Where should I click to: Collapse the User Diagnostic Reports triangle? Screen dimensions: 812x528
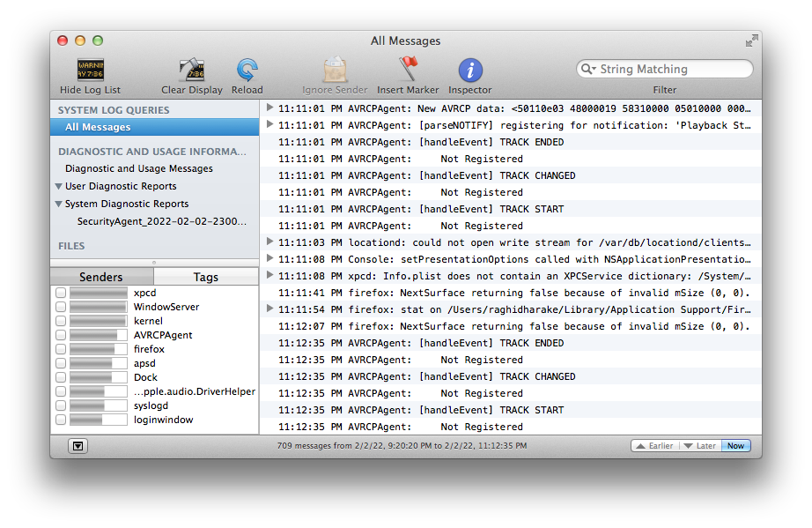click(x=58, y=187)
